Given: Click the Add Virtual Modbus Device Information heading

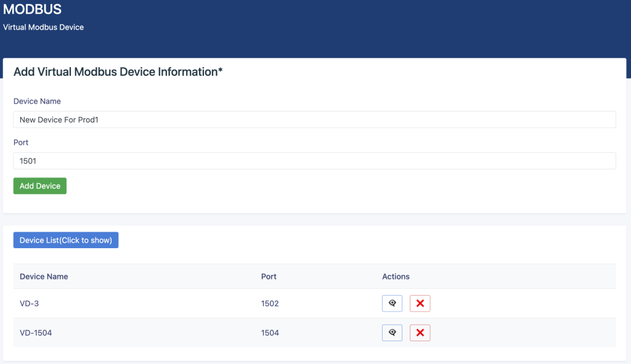Looking at the screenshot, I should [x=118, y=71].
